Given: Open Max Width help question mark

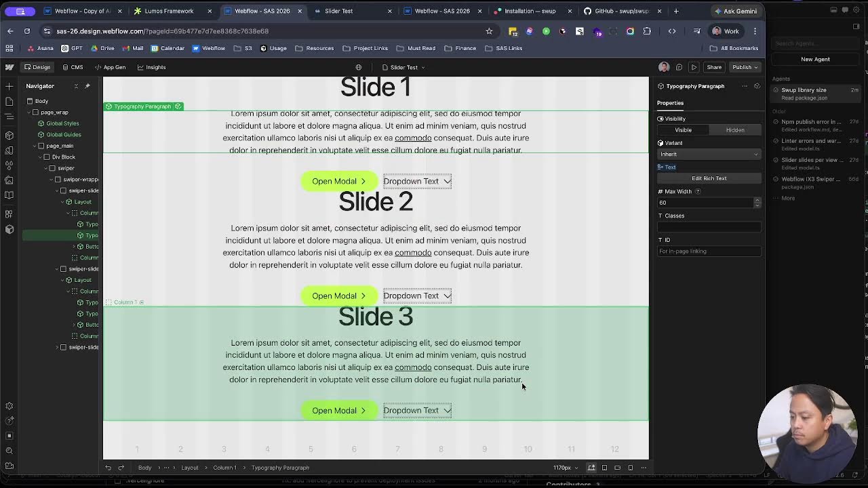Looking at the screenshot, I should pyautogui.click(x=698, y=192).
